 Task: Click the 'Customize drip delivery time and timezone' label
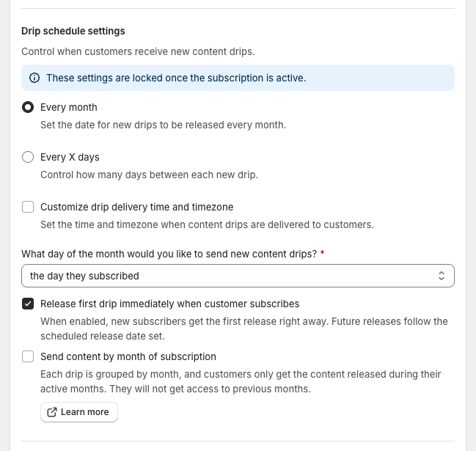(x=136, y=207)
